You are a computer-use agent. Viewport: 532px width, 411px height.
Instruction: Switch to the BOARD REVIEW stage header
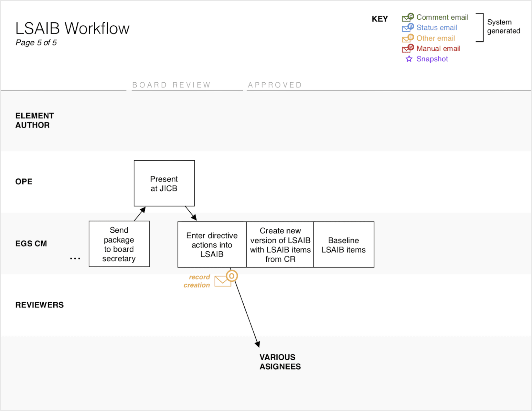point(171,85)
